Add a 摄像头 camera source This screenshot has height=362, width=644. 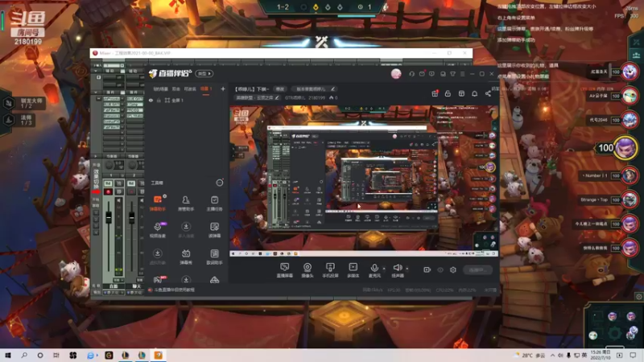(x=308, y=270)
